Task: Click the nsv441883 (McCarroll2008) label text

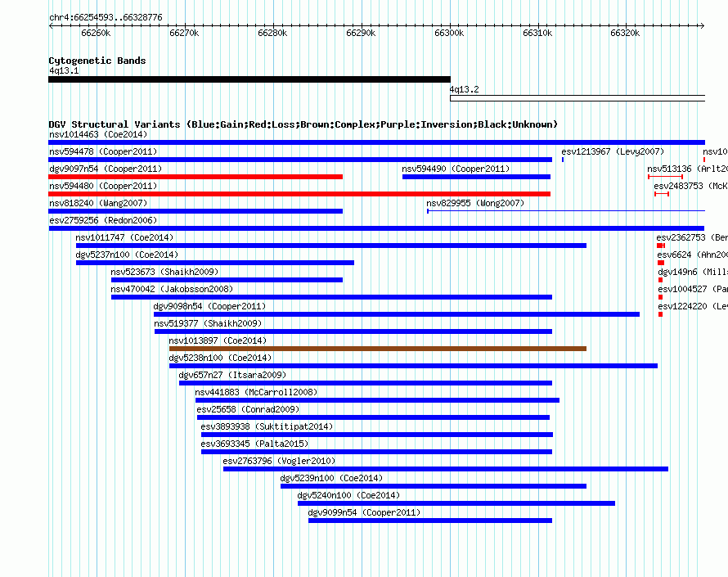Action: tap(256, 392)
